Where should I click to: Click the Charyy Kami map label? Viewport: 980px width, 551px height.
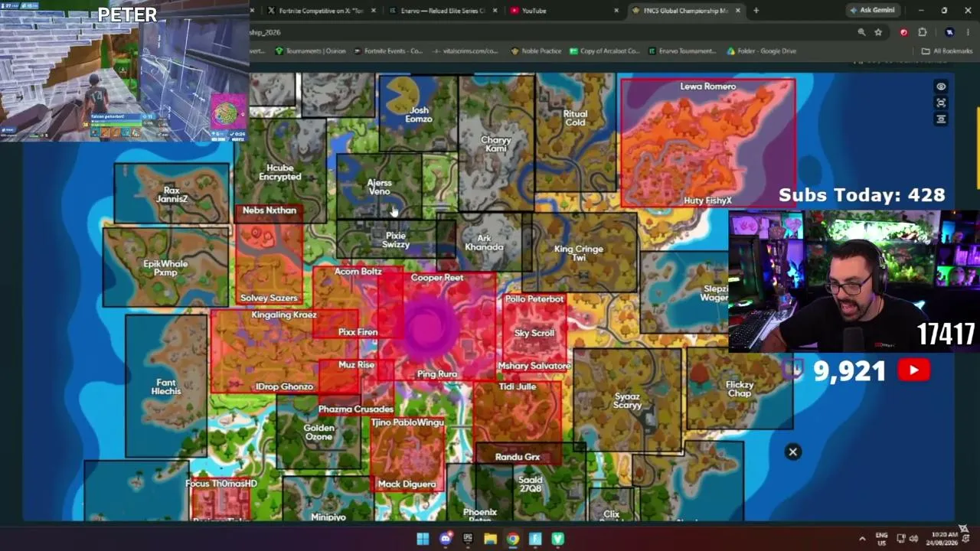point(496,144)
